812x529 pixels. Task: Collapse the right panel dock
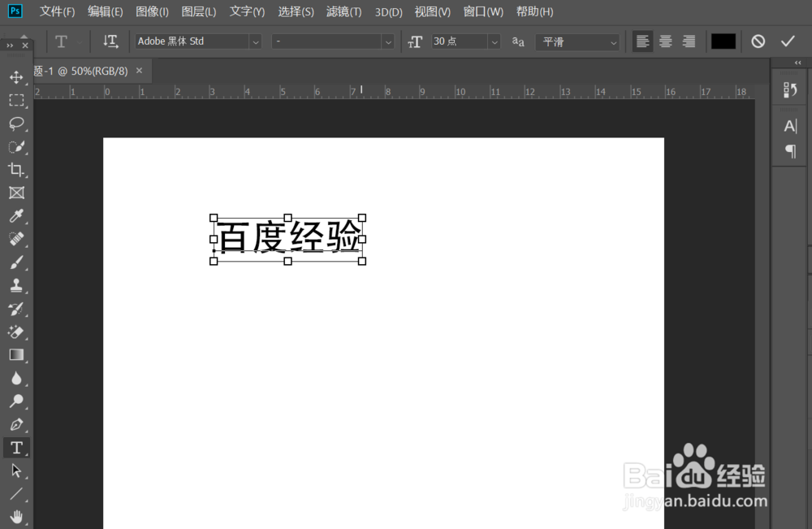click(x=798, y=63)
